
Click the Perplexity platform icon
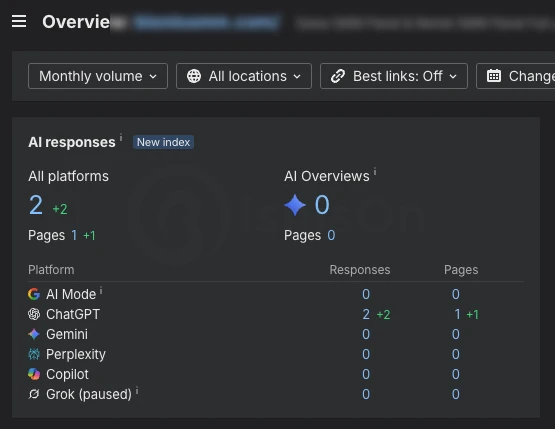34,354
